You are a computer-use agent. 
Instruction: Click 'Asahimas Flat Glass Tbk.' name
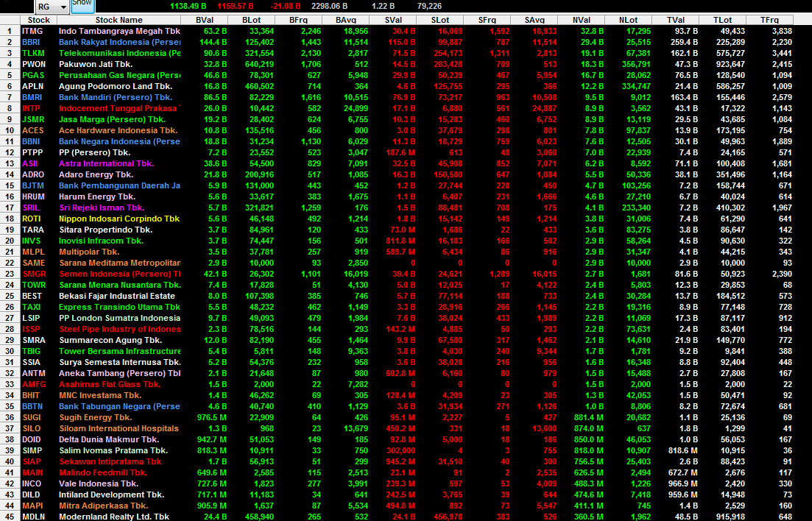click(x=110, y=384)
